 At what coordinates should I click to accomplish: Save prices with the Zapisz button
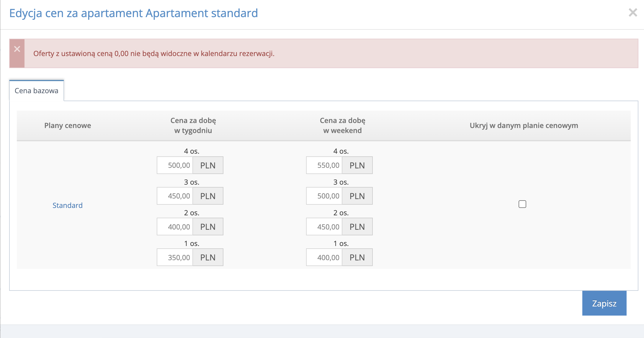(x=604, y=303)
